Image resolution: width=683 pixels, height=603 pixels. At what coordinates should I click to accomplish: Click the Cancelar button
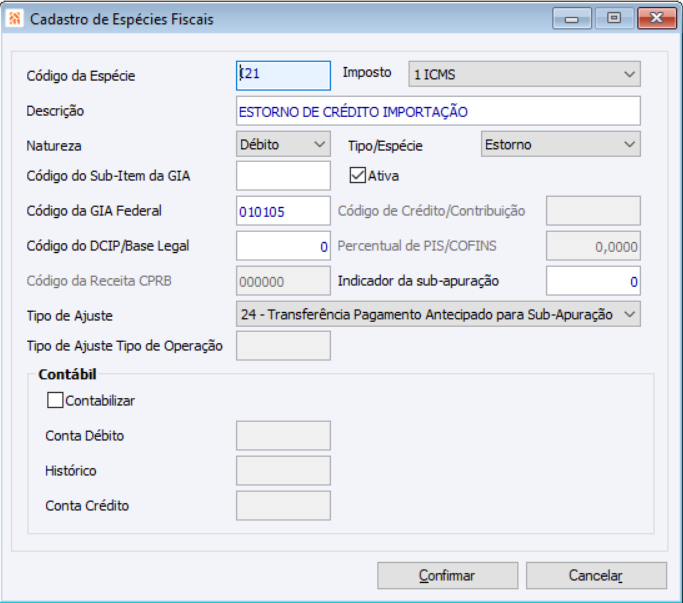[596, 576]
